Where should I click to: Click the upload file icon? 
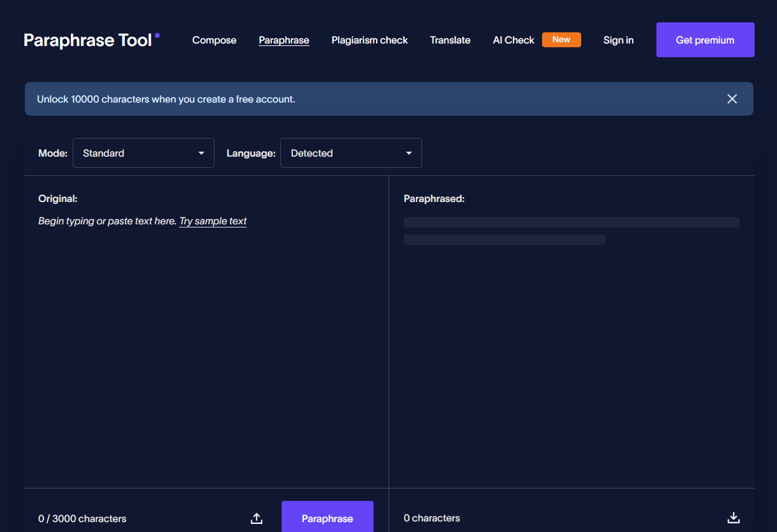[x=257, y=518]
